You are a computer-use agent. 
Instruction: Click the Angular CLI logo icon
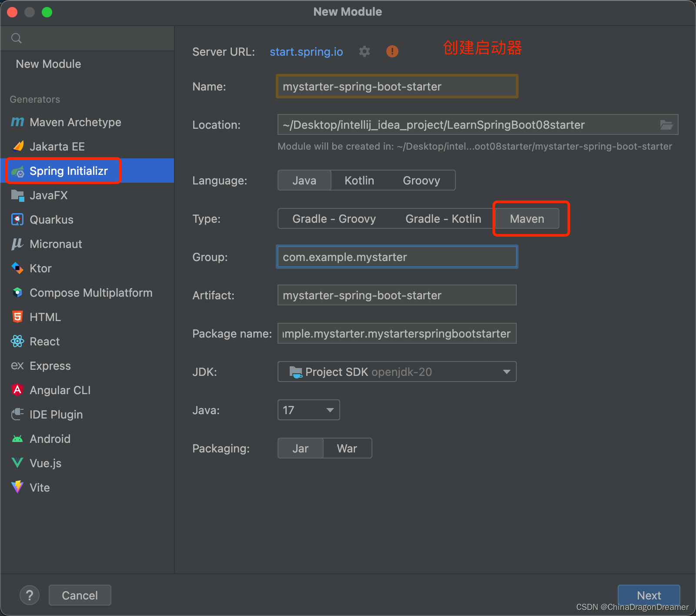(17, 390)
